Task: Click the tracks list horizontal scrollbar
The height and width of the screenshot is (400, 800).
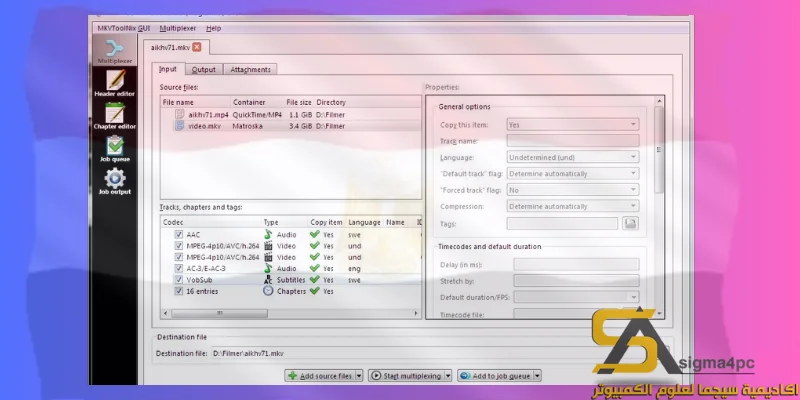Action: [x=219, y=313]
